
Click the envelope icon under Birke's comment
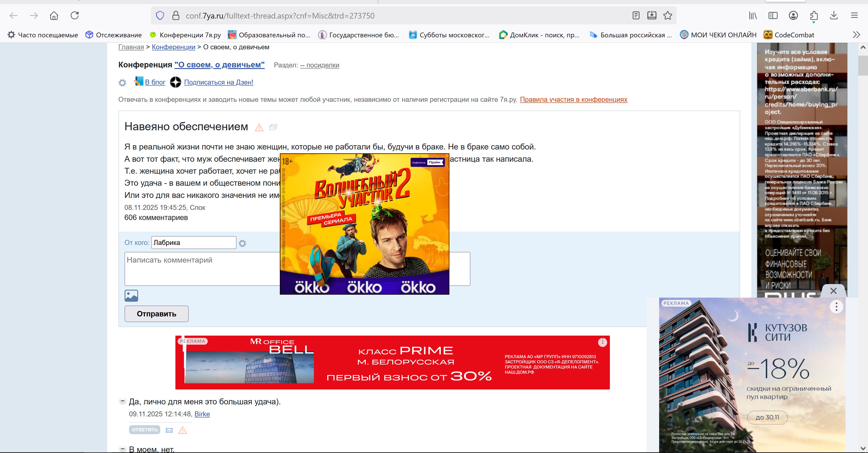point(169,430)
